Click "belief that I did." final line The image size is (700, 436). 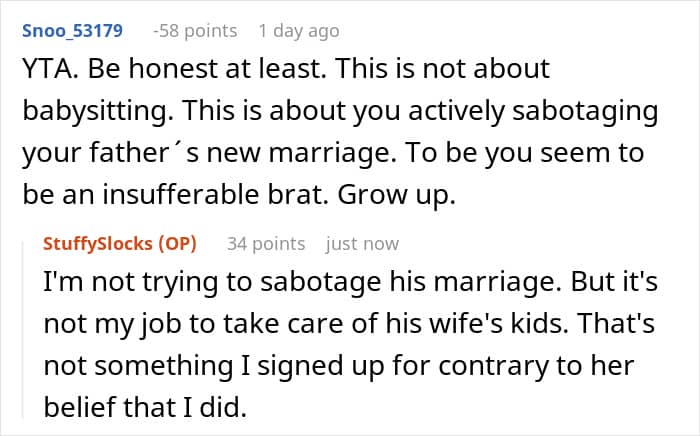(145, 407)
